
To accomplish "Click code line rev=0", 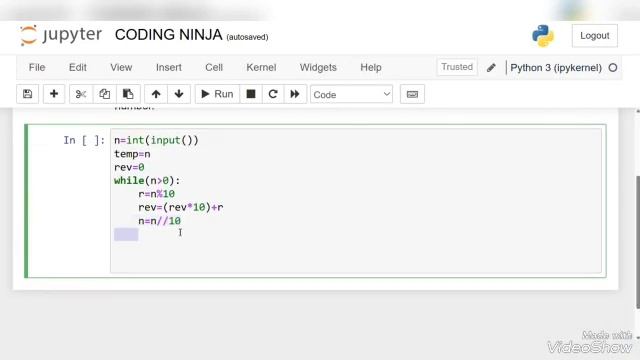I will click(129, 167).
